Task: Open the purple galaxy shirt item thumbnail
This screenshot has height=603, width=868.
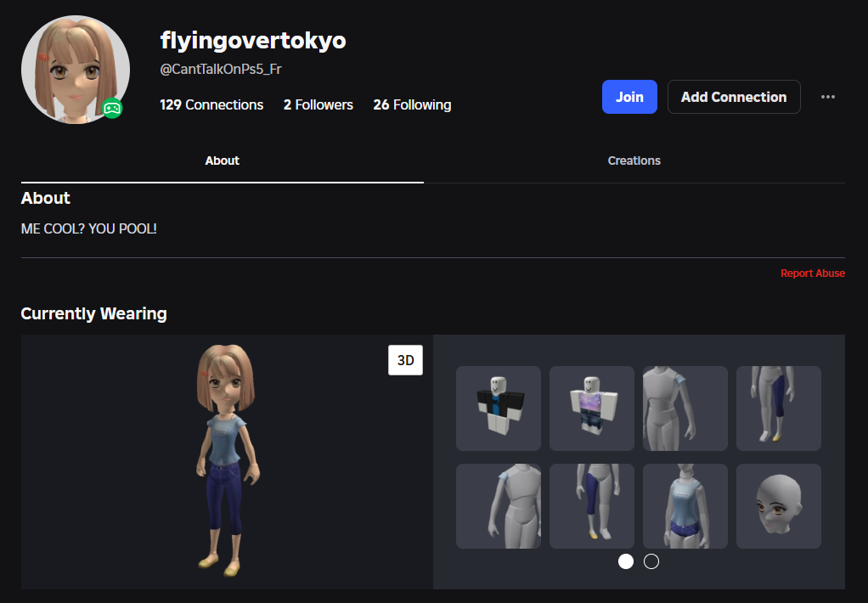Action: click(592, 409)
